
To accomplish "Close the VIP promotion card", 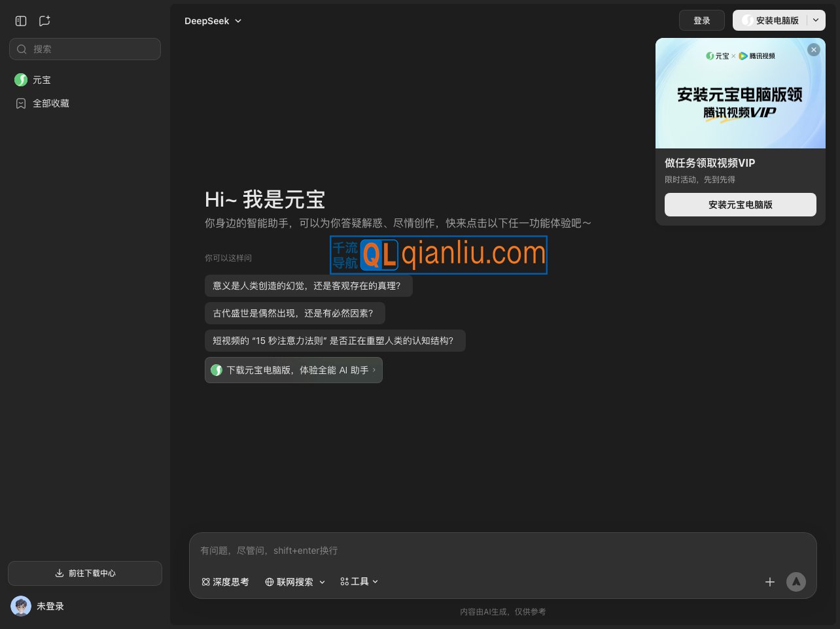I will [813, 50].
